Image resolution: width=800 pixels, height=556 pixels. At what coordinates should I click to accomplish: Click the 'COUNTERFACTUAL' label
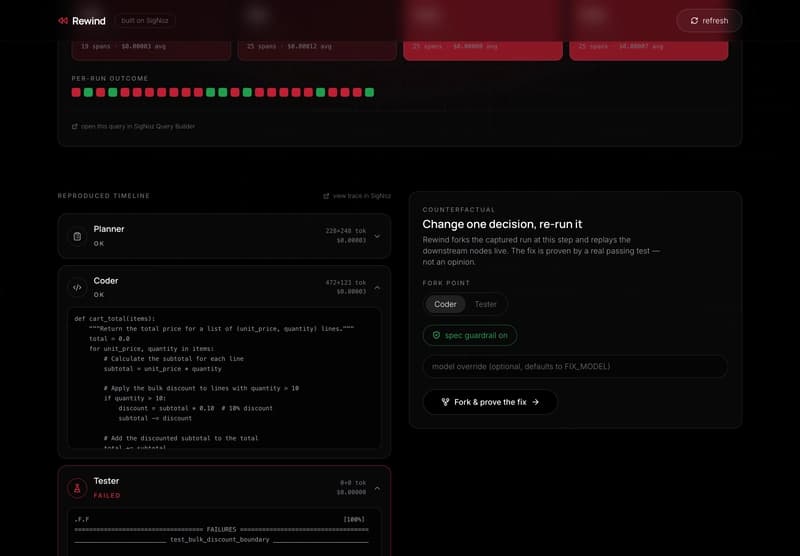coord(459,210)
